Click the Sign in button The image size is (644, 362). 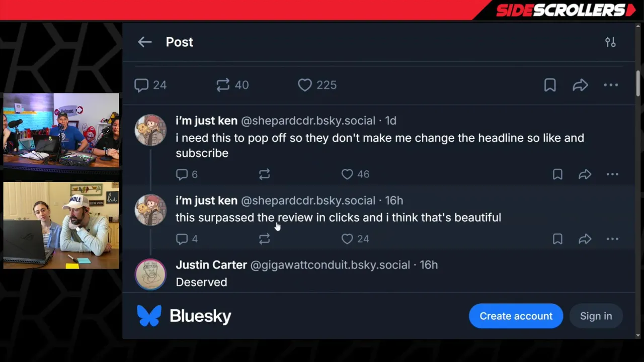coord(596,316)
